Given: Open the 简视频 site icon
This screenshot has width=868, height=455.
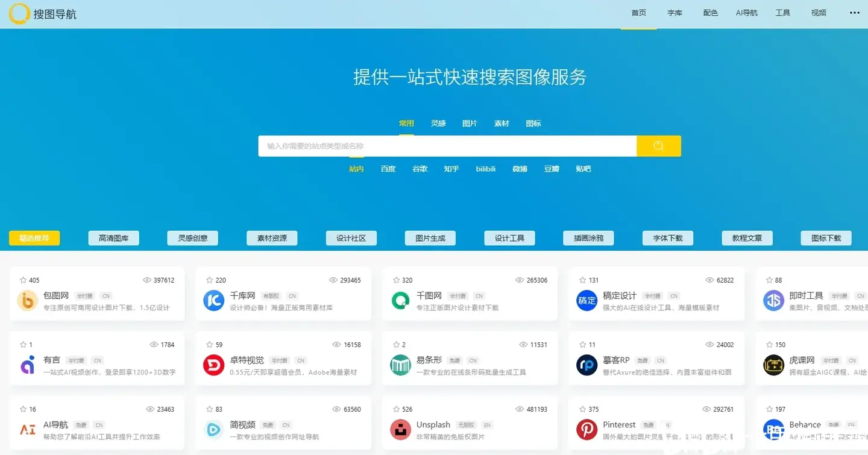Looking at the screenshot, I should 214,430.
